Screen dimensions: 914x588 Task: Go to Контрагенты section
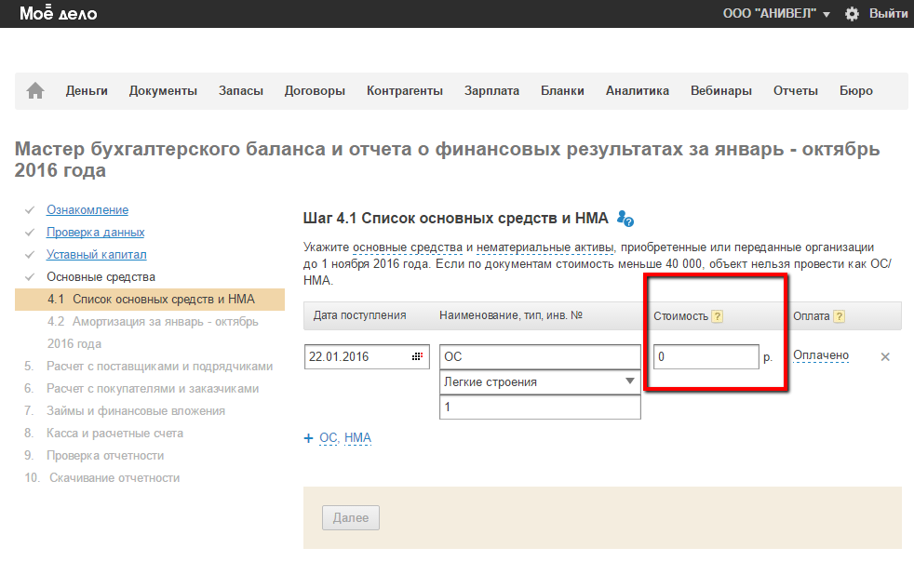pos(405,90)
